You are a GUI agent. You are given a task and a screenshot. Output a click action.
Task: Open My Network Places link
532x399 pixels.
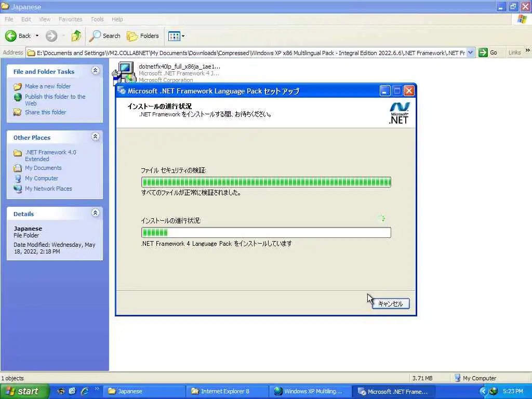click(48, 188)
